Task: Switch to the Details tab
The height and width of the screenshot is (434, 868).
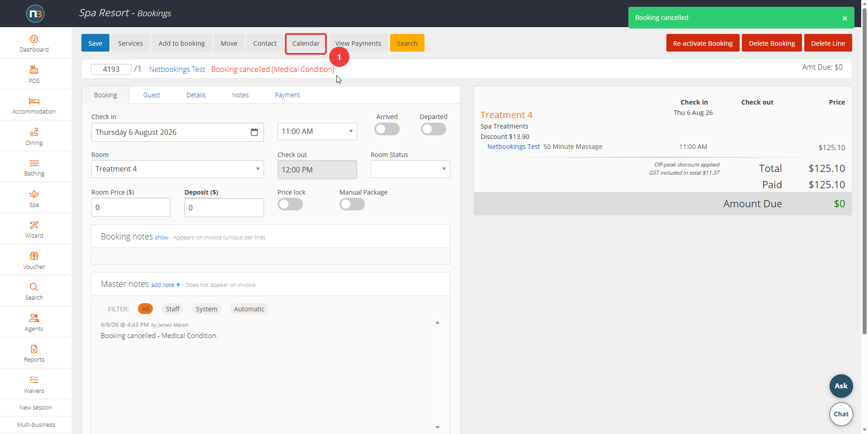Action: click(196, 95)
